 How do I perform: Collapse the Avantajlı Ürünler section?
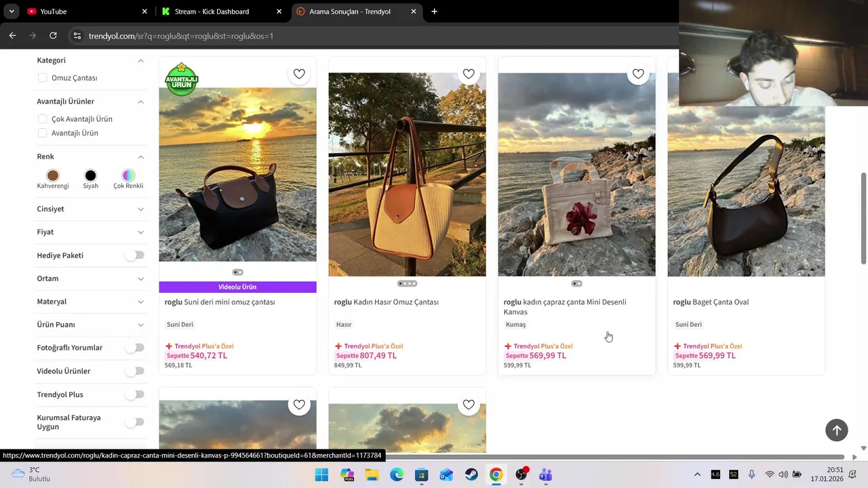tap(140, 102)
